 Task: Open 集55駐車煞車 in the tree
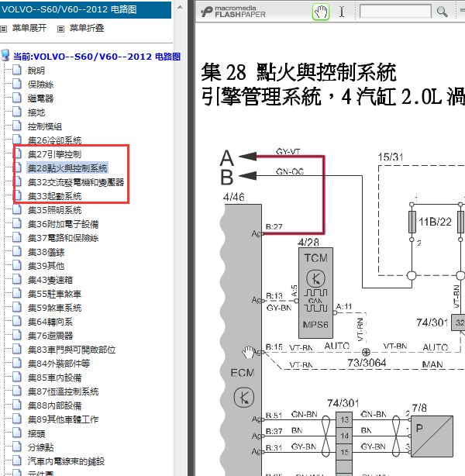[x=54, y=294]
